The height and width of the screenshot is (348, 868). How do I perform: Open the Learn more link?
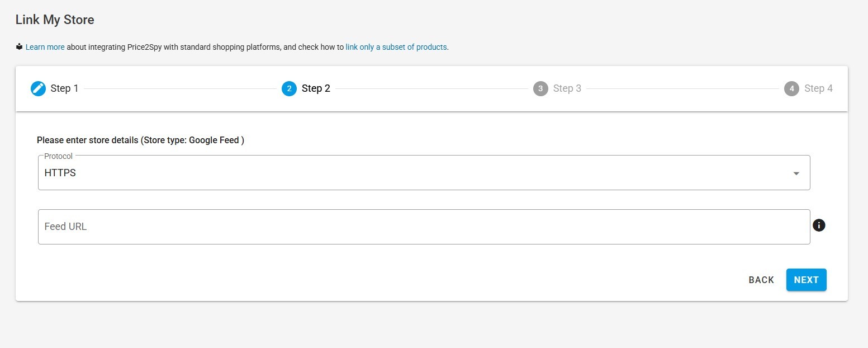[45, 47]
